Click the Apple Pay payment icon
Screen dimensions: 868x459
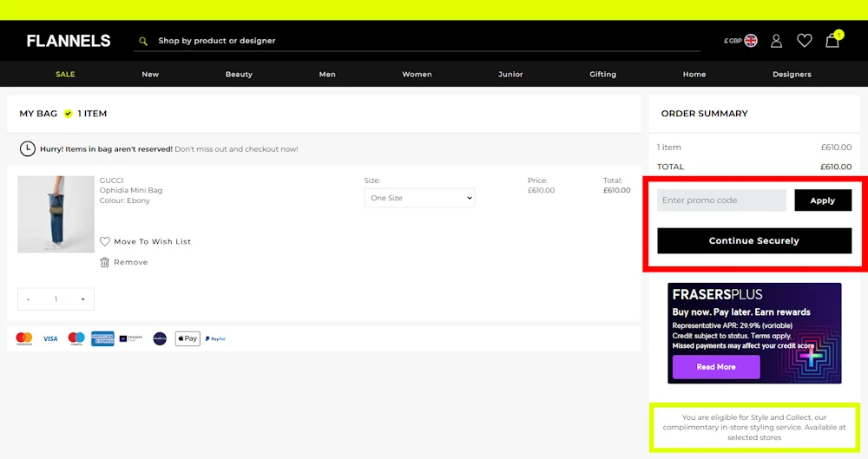click(187, 339)
